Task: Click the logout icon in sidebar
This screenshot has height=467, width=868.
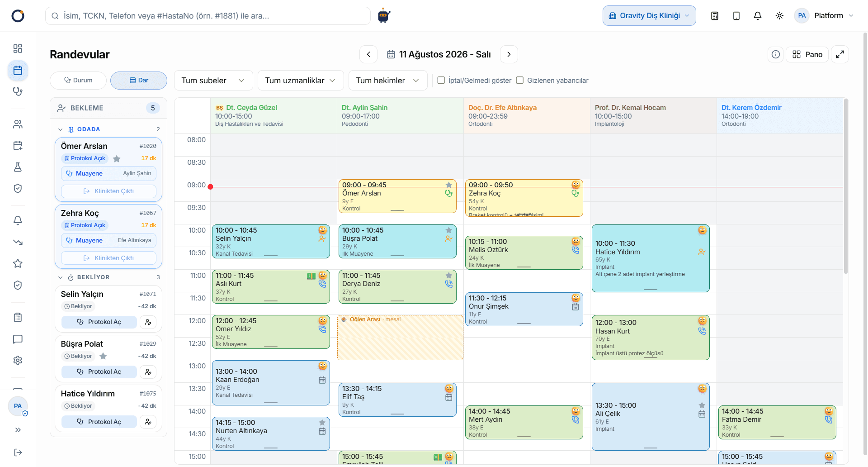Action: click(18, 453)
